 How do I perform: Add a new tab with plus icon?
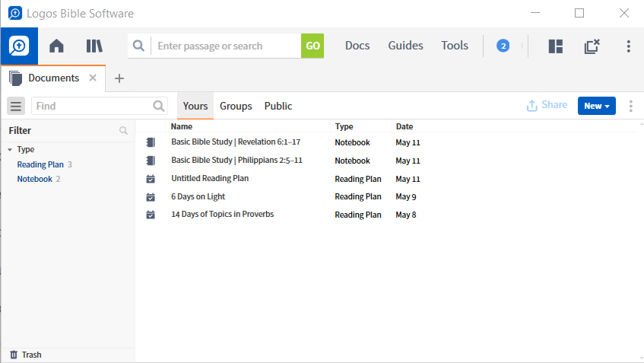(x=119, y=78)
